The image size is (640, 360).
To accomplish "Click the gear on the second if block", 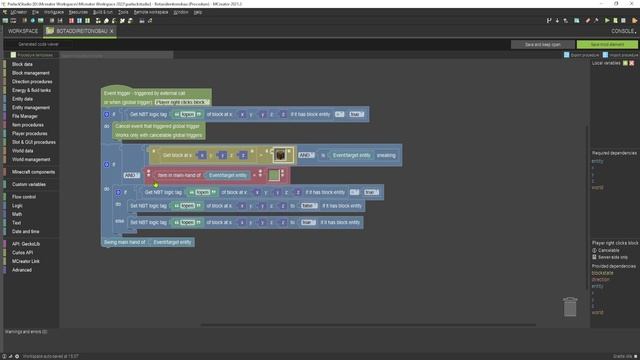I will click(x=107, y=164).
